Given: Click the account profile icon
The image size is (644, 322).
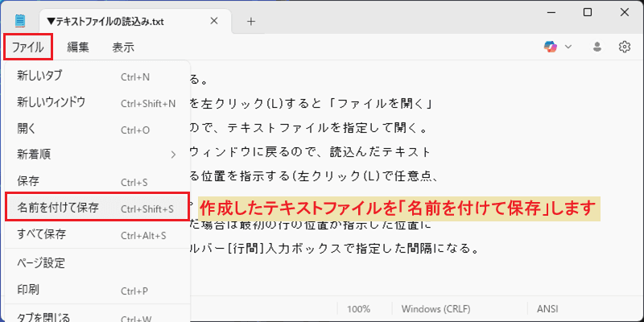Looking at the screenshot, I should 597,47.
